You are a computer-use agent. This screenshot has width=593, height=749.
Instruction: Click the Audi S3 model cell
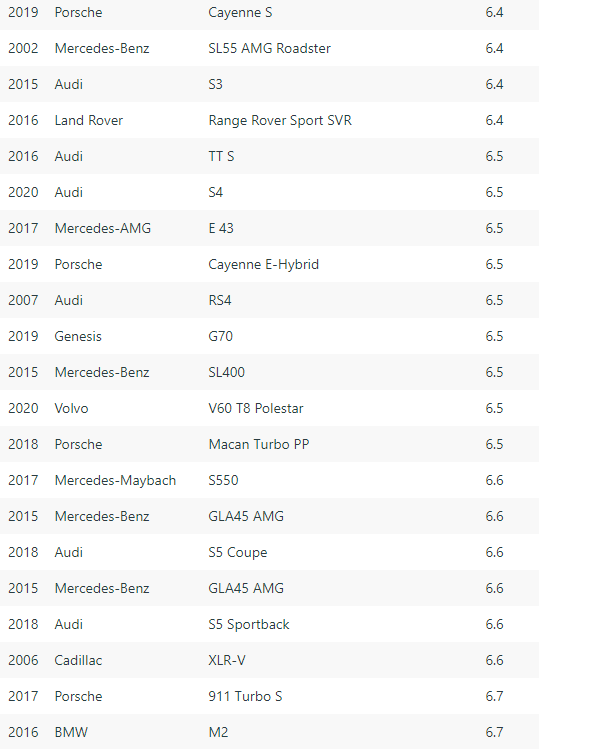(216, 84)
